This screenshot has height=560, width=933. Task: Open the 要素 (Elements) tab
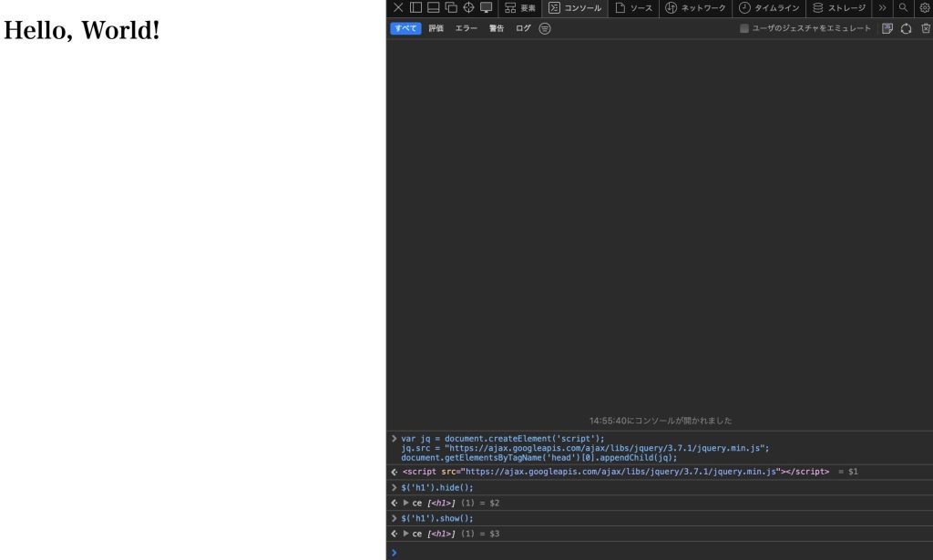click(x=520, y=8)
